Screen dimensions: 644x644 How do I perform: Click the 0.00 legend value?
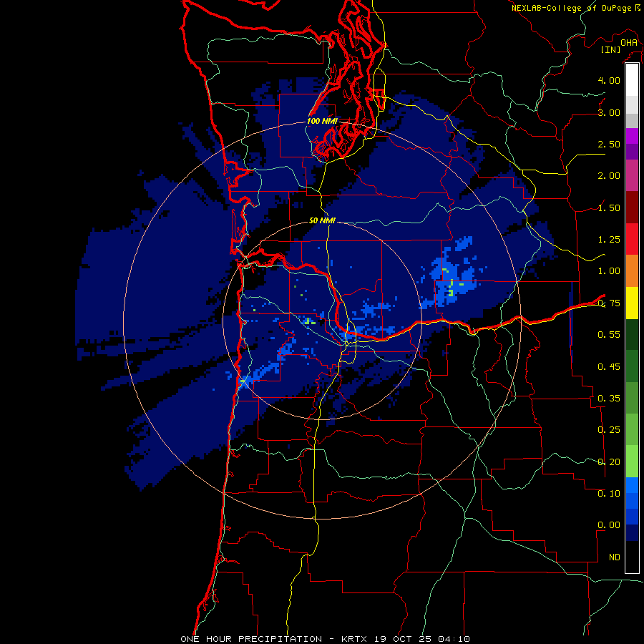point(609,525)
